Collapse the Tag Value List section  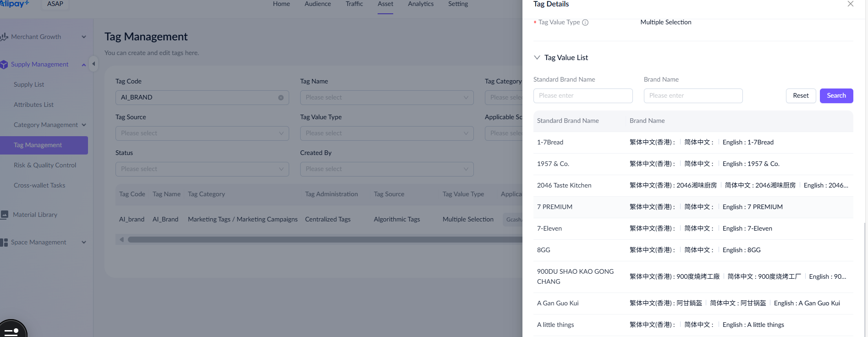pos(537,58)
